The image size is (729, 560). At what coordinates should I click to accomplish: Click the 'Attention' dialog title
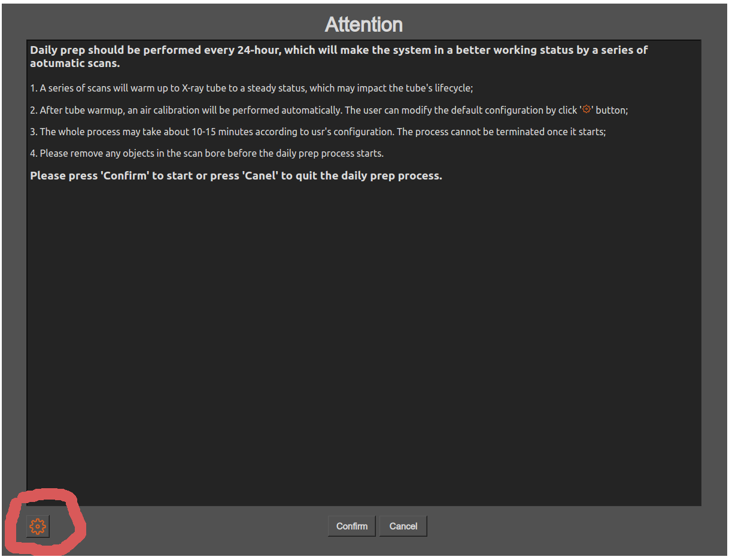[x=364, y=25]
